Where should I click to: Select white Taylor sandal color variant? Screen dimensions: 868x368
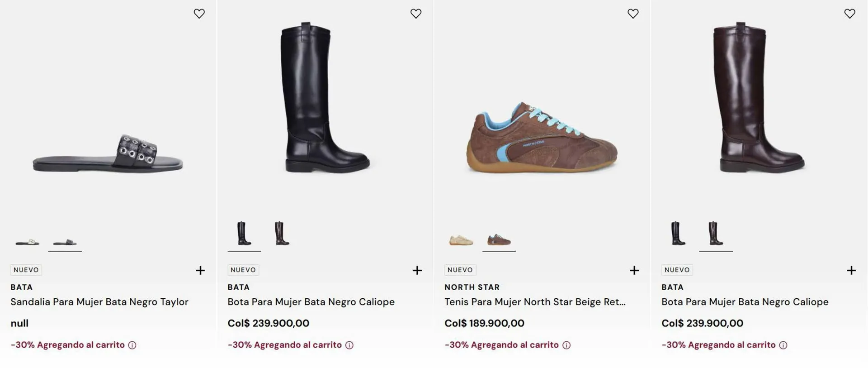pyautogui.click(x=27, y=242)
